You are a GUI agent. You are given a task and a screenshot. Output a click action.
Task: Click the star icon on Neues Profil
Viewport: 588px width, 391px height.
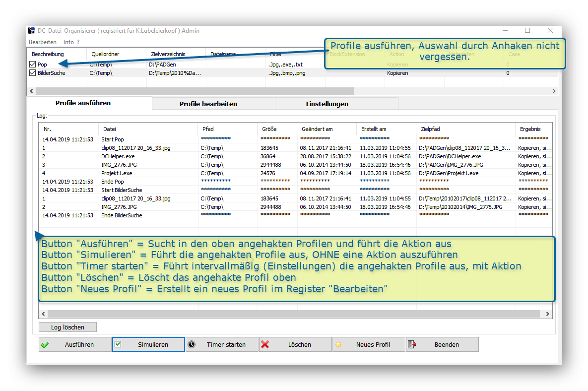tap(338, 344)
